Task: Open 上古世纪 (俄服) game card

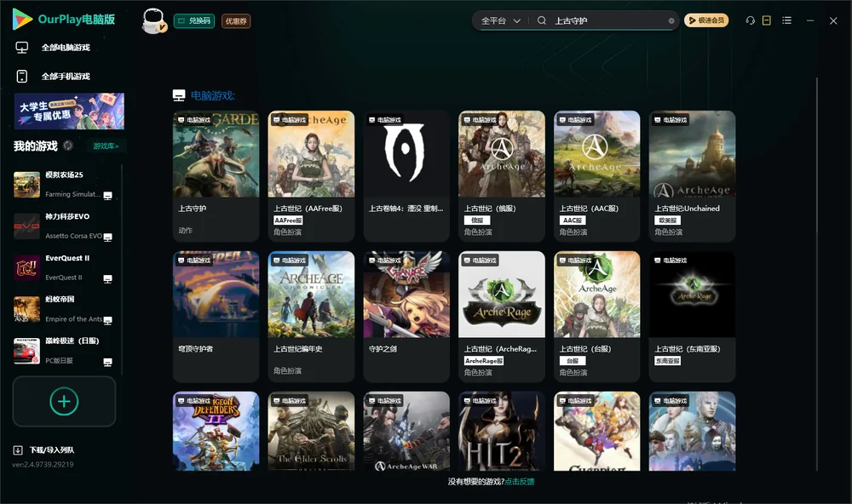Action: 502,176
